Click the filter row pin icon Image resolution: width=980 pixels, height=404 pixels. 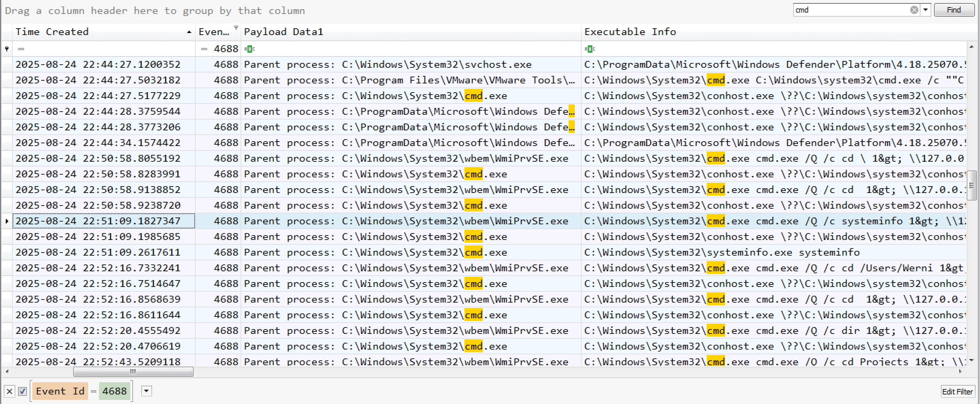click(x=6, y=49)
